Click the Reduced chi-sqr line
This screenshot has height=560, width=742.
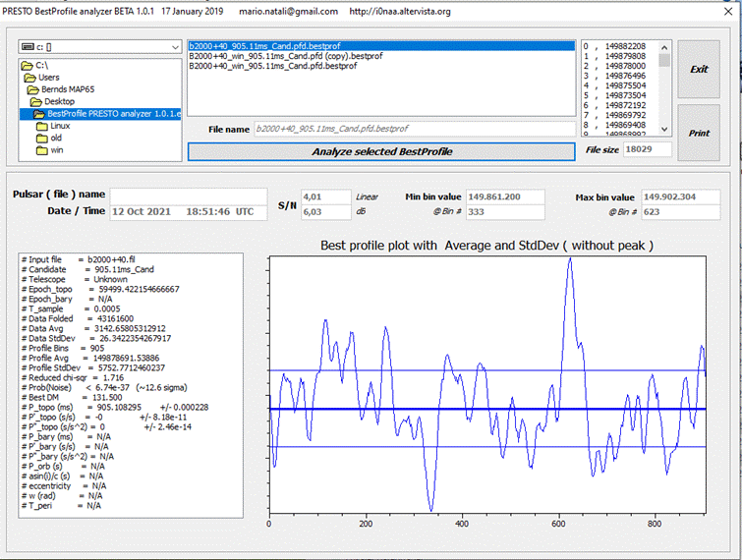[x=73, y=377]
